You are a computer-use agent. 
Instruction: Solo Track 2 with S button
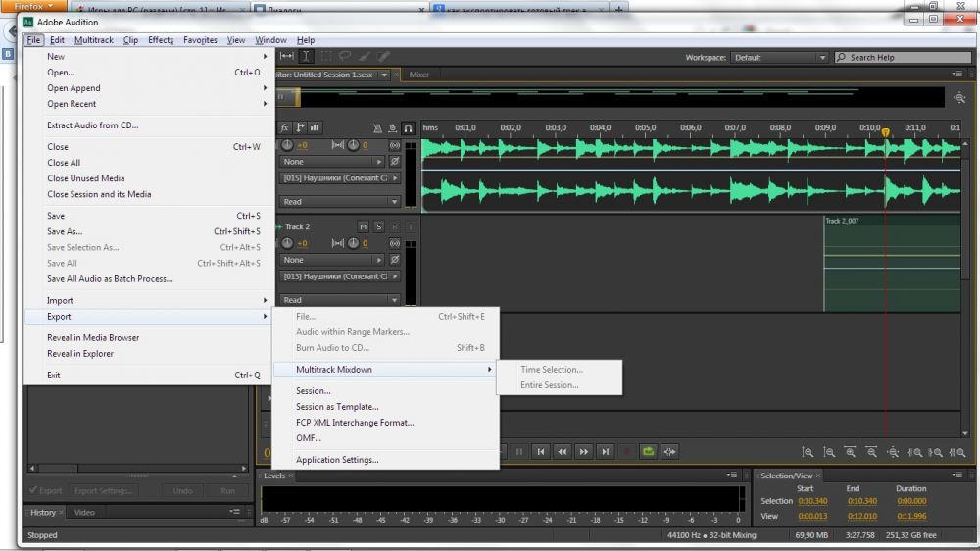click(x=378, y=226)
